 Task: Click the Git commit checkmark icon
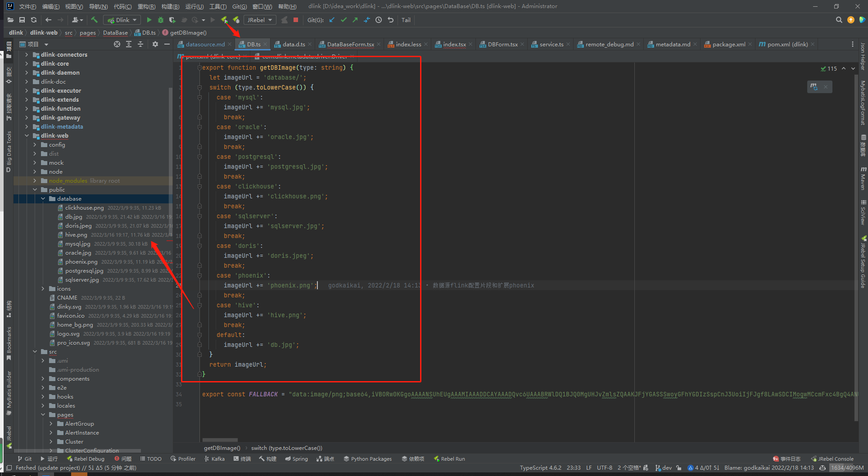[x=344, y=20]
